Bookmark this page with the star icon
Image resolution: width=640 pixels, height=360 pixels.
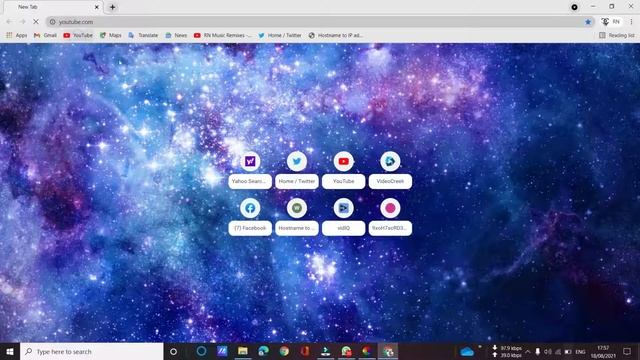(588, 22)
